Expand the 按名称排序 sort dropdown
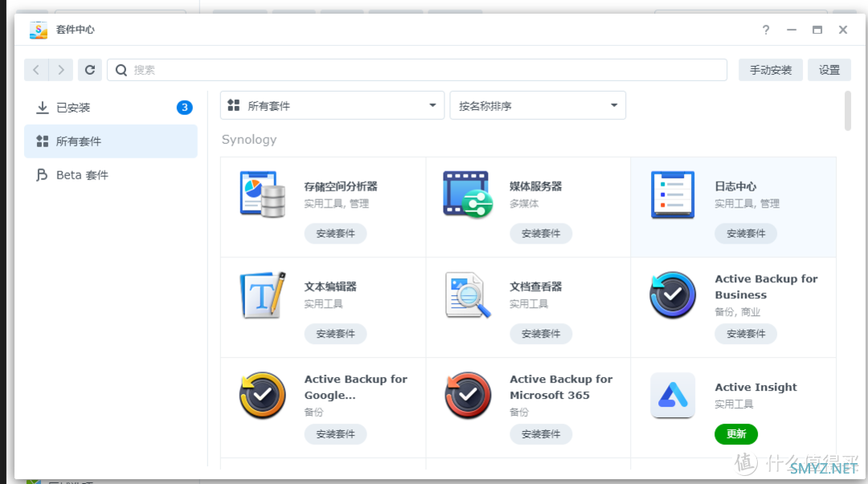This screenshot has height=484, width=868. tap(538, 105)
